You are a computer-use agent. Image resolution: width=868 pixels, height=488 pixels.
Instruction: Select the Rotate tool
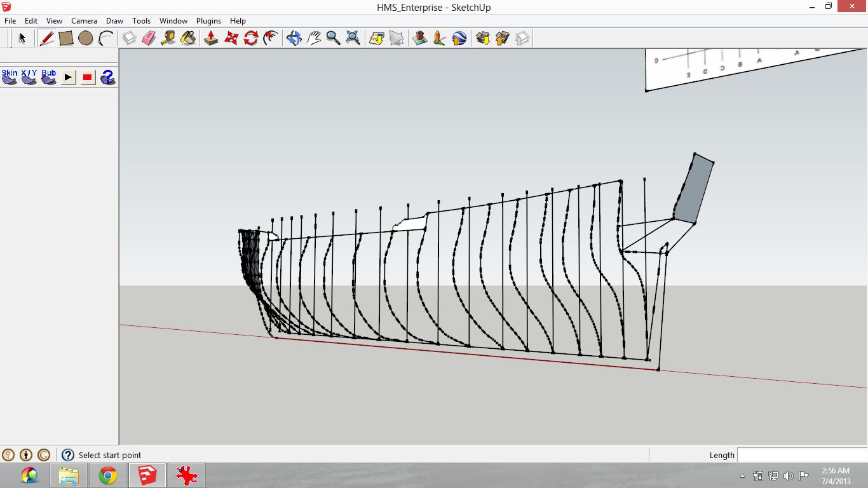pyautogui.click(x=251, y=38)
